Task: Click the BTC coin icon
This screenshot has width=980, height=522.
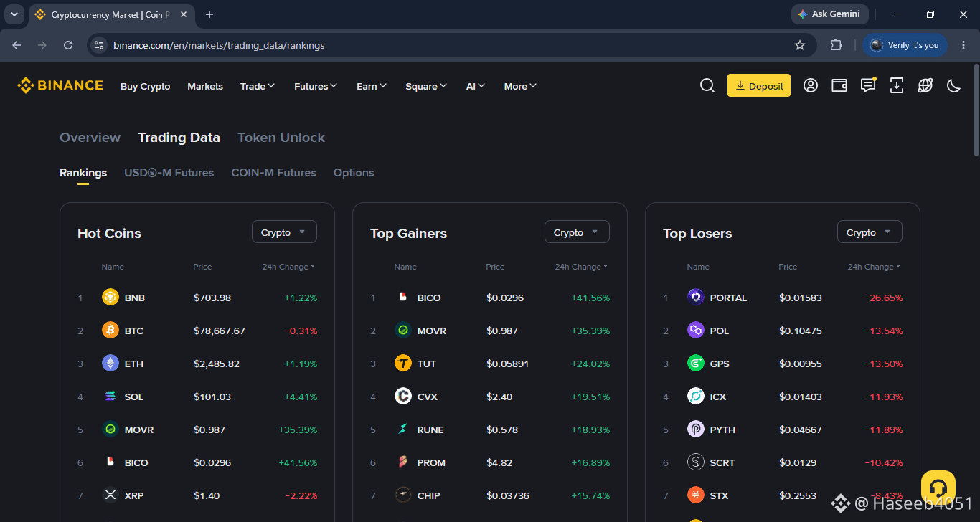Action: coord(110,331)
